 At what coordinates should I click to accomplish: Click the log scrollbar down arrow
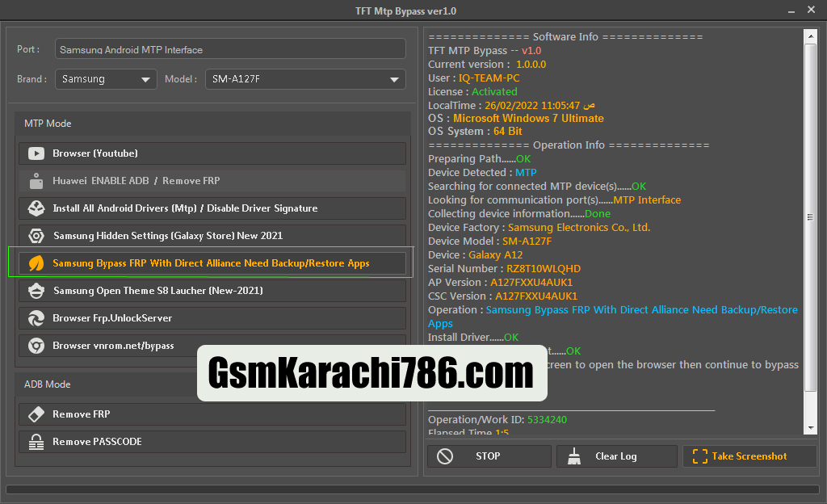[811, 427]
